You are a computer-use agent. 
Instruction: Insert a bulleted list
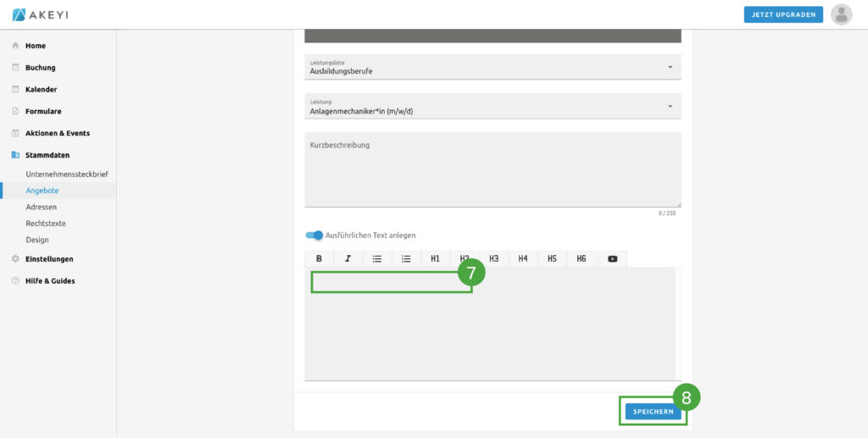click(377, 259)
